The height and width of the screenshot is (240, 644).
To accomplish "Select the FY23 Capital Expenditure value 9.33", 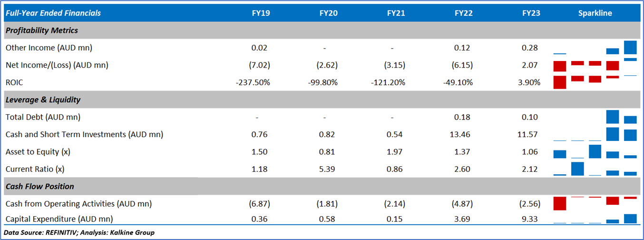I will coord(531,219).
